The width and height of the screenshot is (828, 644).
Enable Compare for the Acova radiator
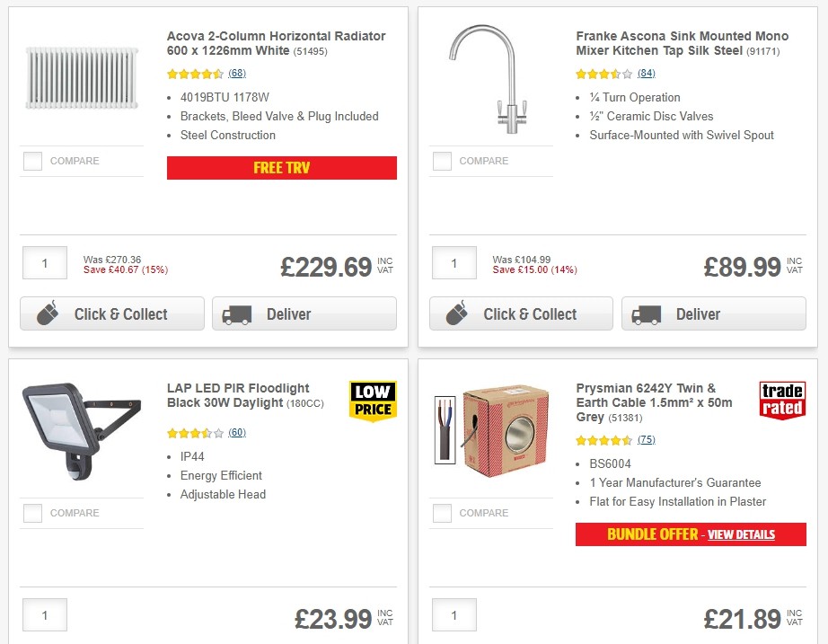(x=32, y=161)
